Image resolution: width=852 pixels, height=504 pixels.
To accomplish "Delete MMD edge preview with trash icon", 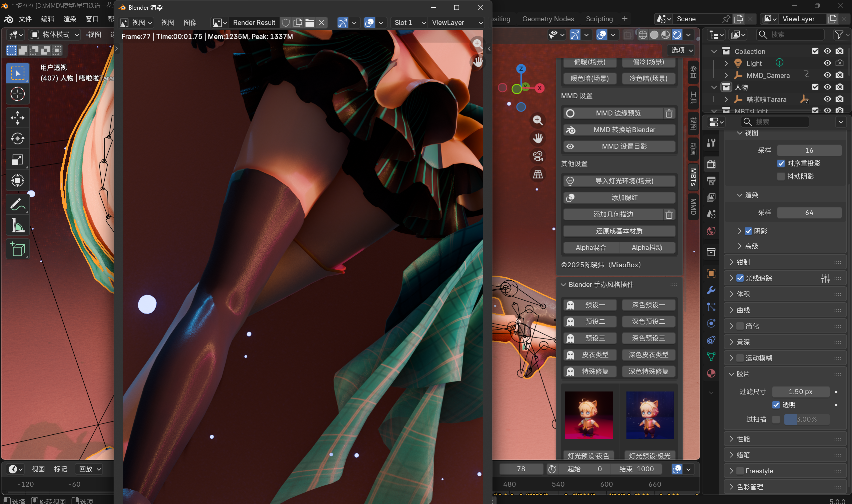I will click(x=669, y=114).
